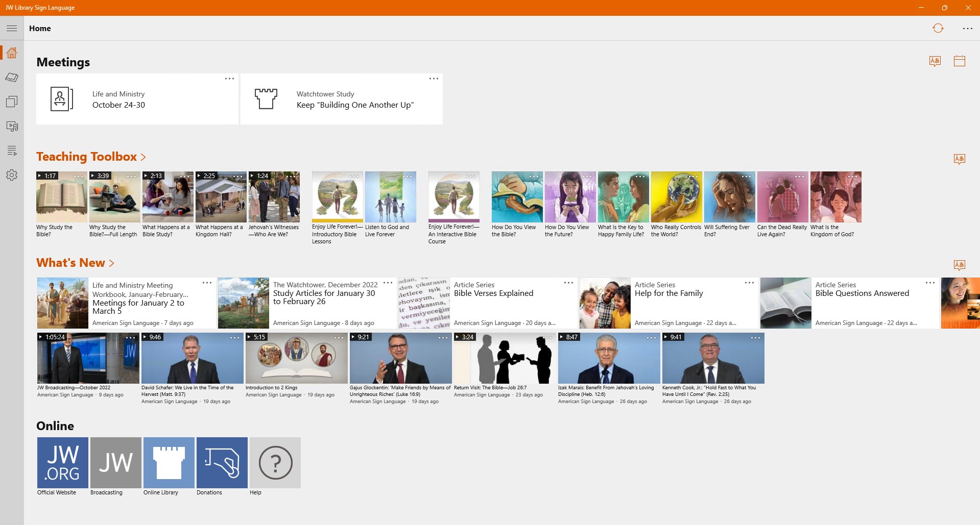The height and width of the screenshot is (525, 980).
Task: Open Who Really Controls the World? tract
Action: point(677,197)
